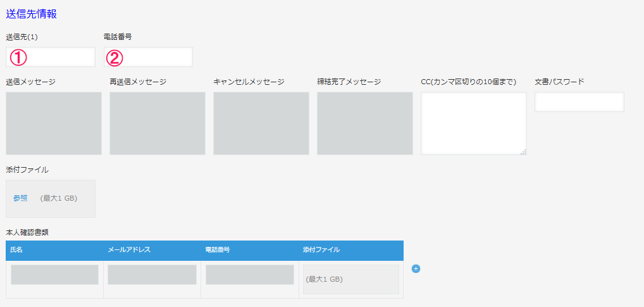
Task: Click the 氏名 cell in 本人確認書類 table
Action: click(x=54, y=275)
